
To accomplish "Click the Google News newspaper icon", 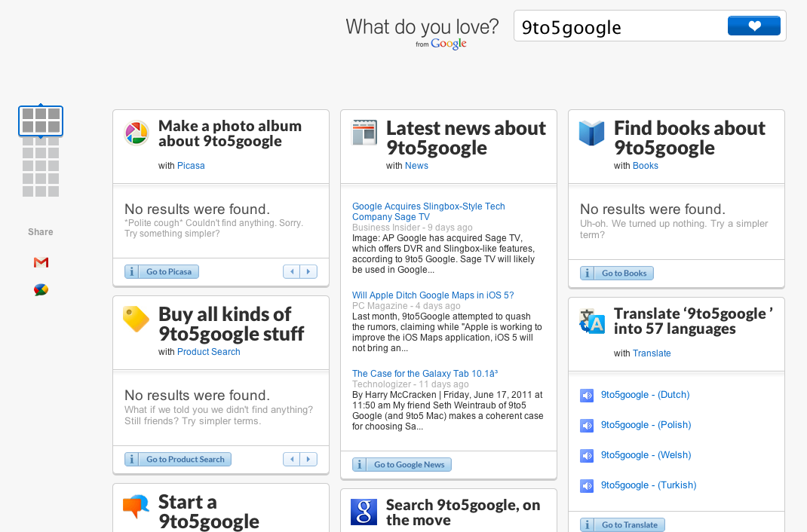I will 364,133.
